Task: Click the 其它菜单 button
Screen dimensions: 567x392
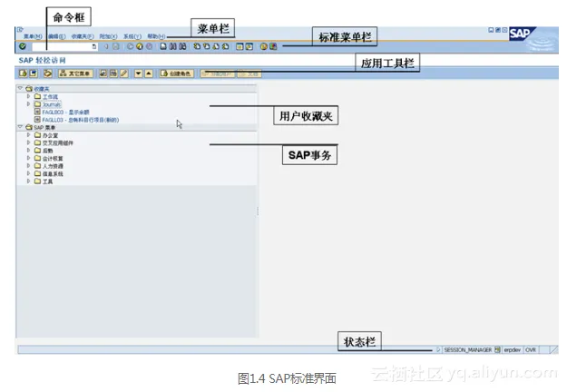Action: 75,73
